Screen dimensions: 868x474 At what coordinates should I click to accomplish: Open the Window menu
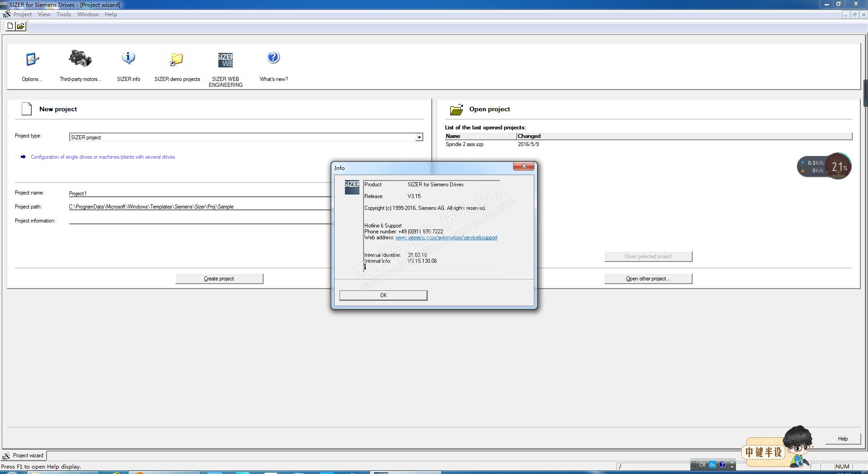click(x=88, y=14)
